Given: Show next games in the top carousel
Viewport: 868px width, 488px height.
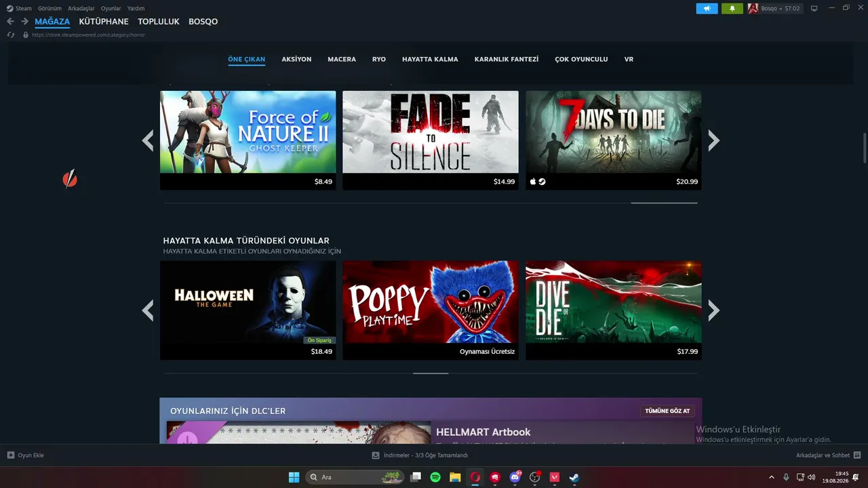Looking at the screenshot, I should (713, 140).
